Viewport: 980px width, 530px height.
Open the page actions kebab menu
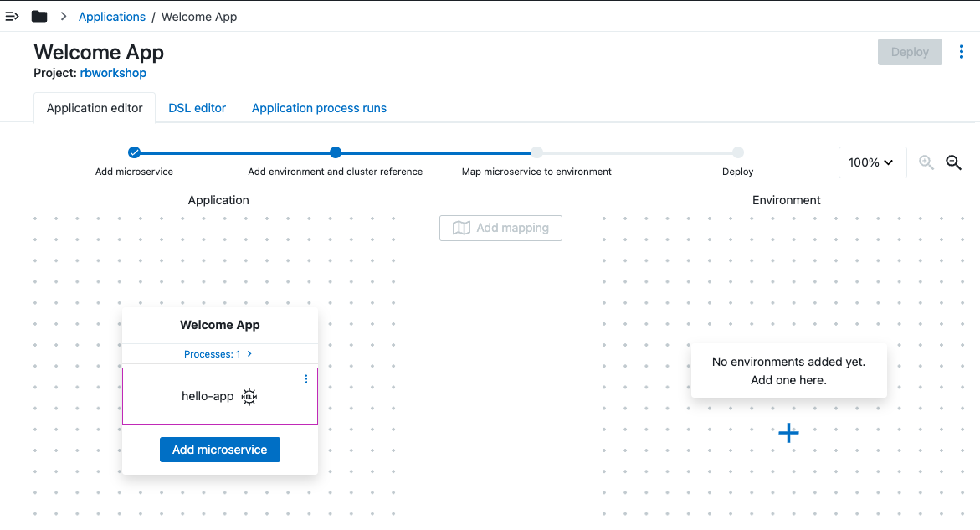(962, 52)
